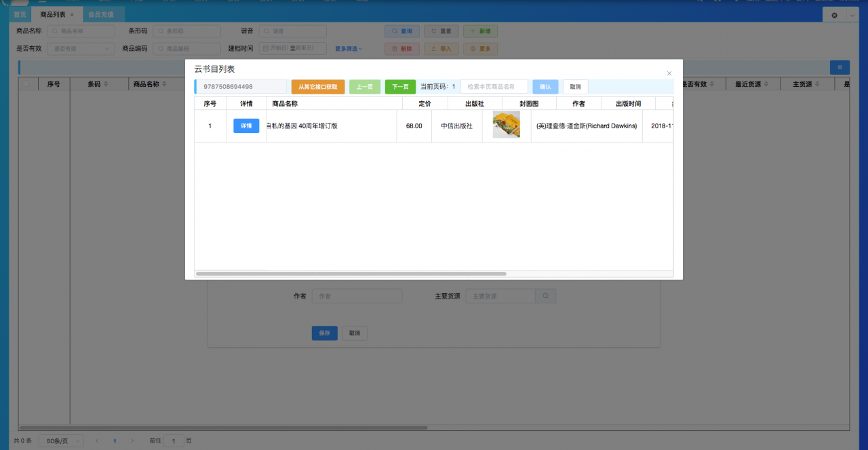Go to next page with 下一页
868x450 pixels.
[x=400, y=87]
